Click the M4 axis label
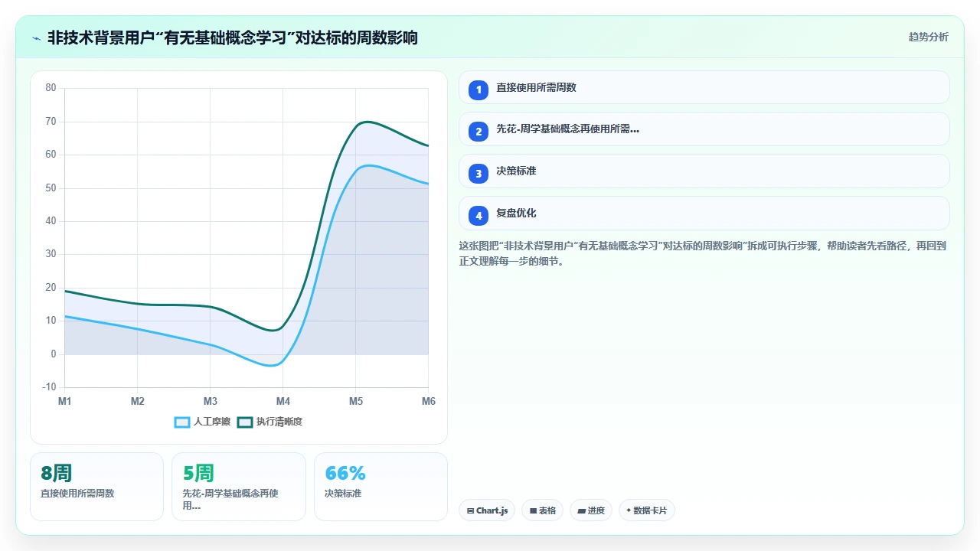Viewport: 980px width, 551px height. coord(283,402)
